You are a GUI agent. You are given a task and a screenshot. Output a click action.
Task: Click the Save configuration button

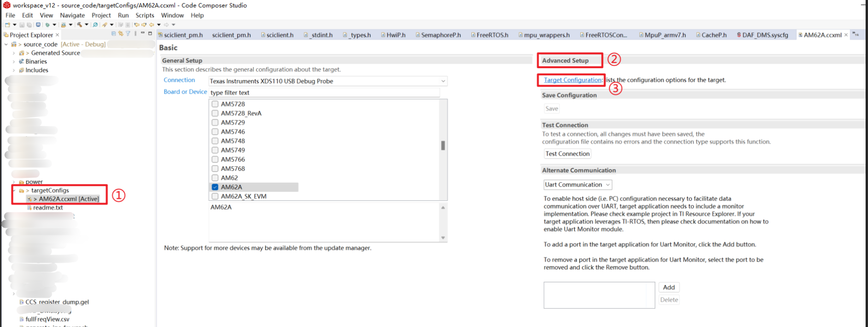point(551,109)
